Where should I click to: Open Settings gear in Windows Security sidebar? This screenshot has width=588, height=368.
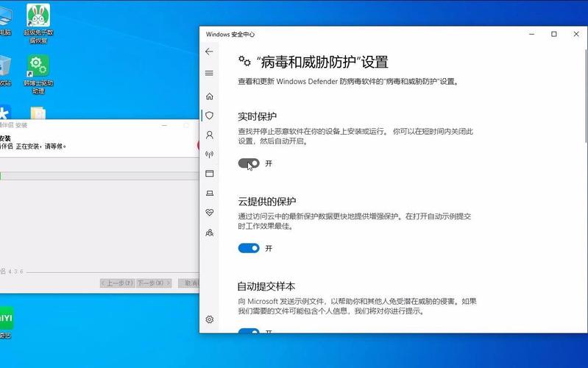coord(209,319)
